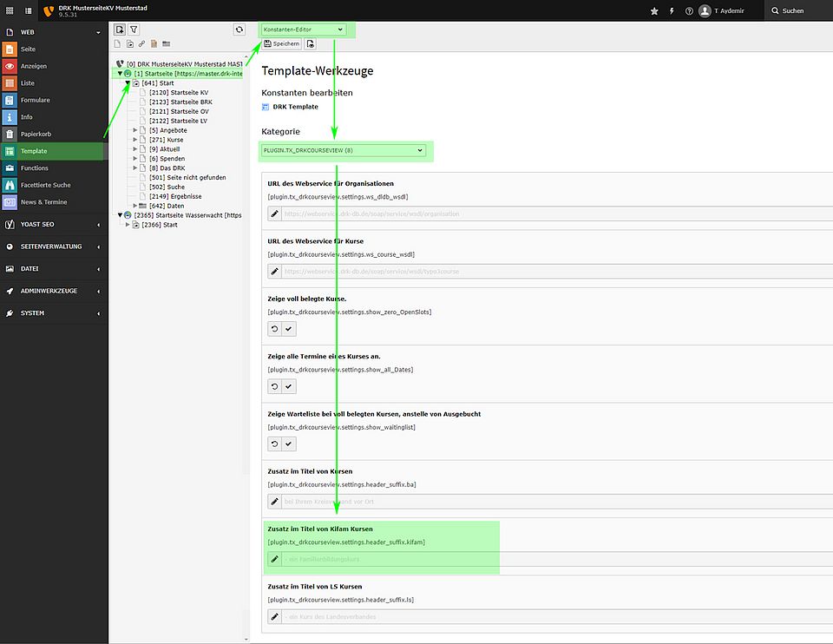Click the page tree filter funnel icon

pos(134,30)
